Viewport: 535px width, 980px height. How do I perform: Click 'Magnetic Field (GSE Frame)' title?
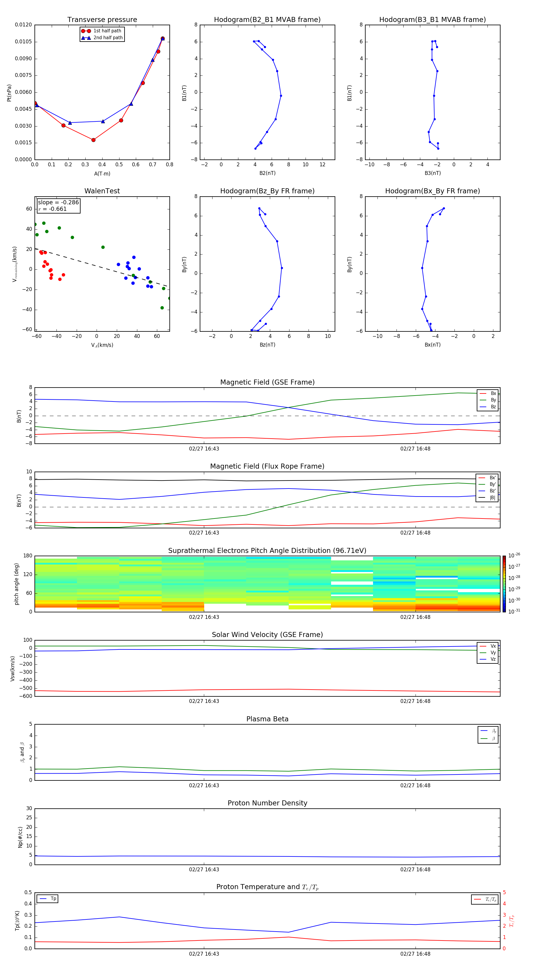pyautogui.click(x=267, y=382)
